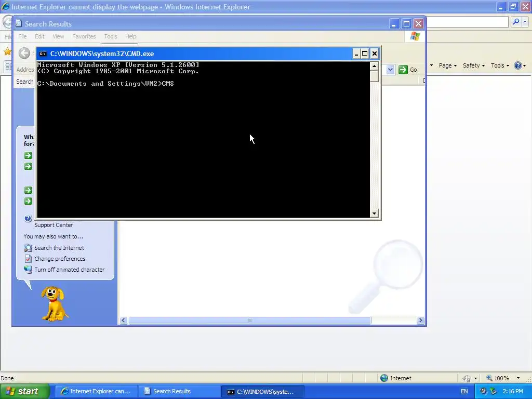Open Help menu in Search Results window

click(130, 36)
